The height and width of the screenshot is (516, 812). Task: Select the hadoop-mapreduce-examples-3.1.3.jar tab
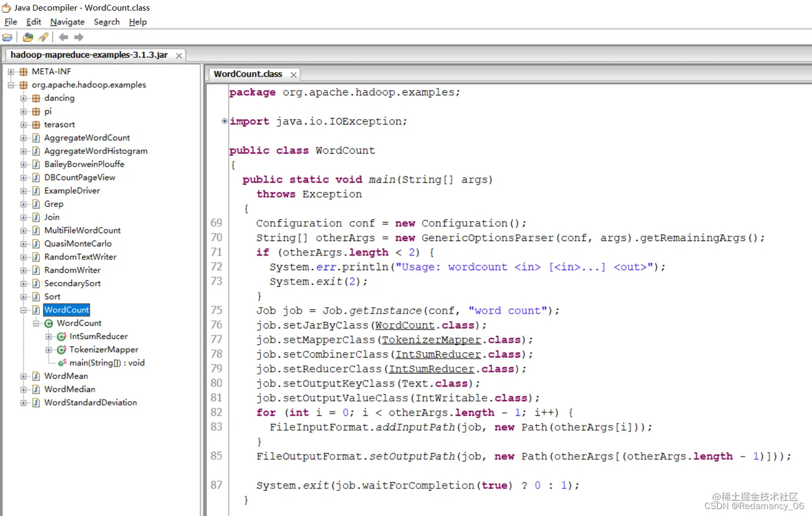click(89, 55)
